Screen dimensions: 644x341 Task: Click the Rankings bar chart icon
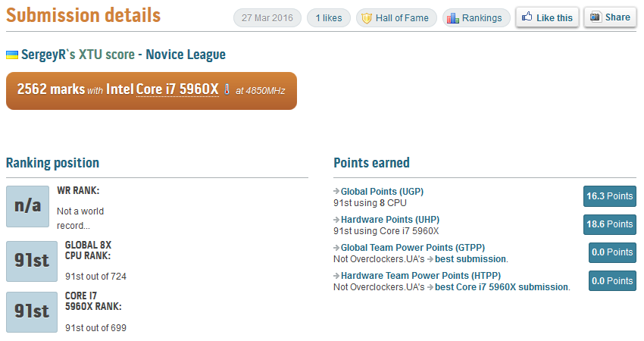(452, 18)
